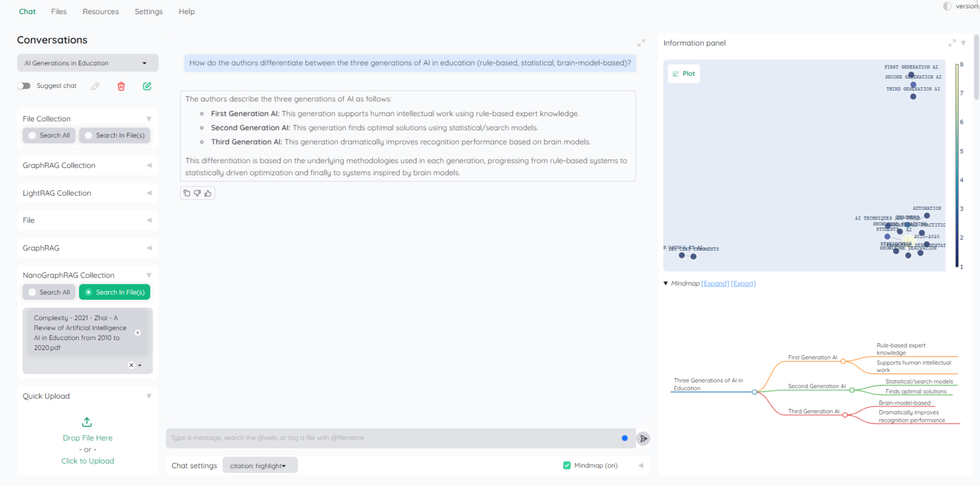Click the Plot button in Information panel
This screenshot has width=980, height=486.
pyautogui.click(x=683, y=73)
